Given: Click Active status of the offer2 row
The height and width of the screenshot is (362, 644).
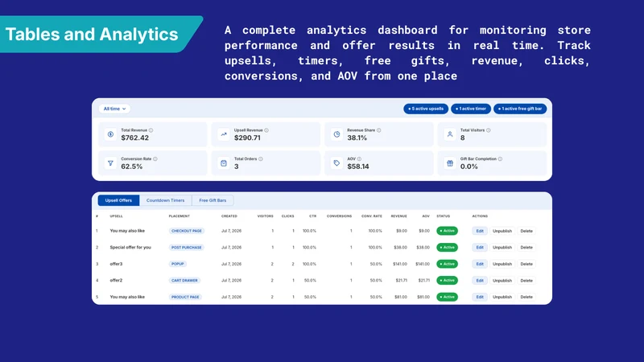Looking at the screenshot, I should pyautogui.click(x=448, y=280).
